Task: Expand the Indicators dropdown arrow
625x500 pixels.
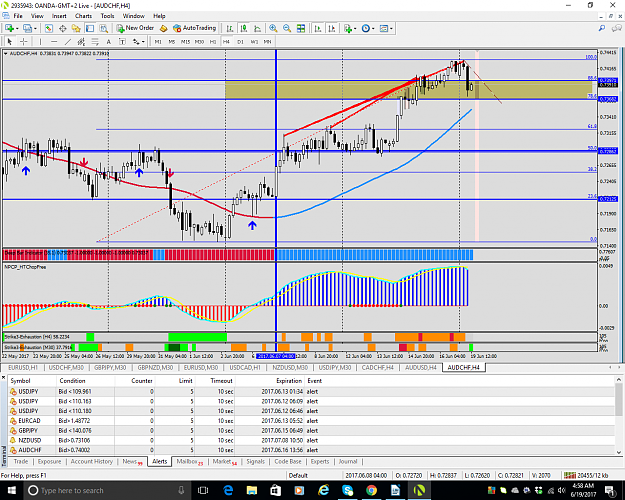Action: [x=355, y=28]
